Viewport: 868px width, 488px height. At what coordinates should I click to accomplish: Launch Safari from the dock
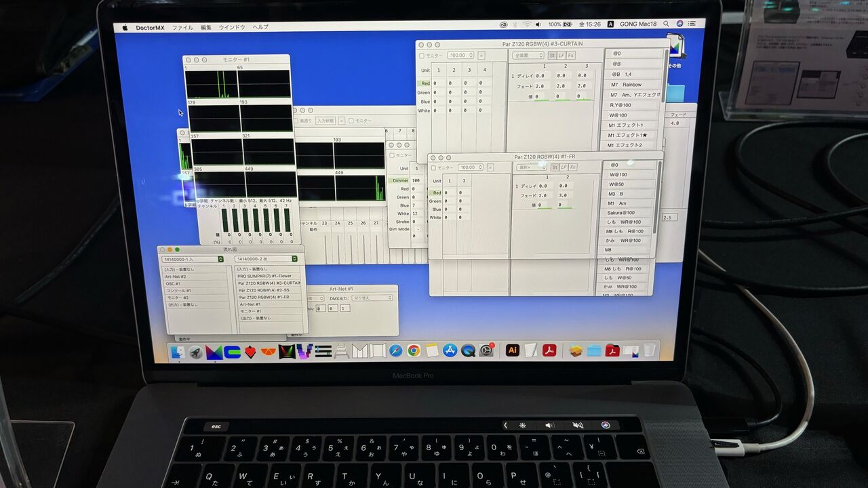[395, 350]
